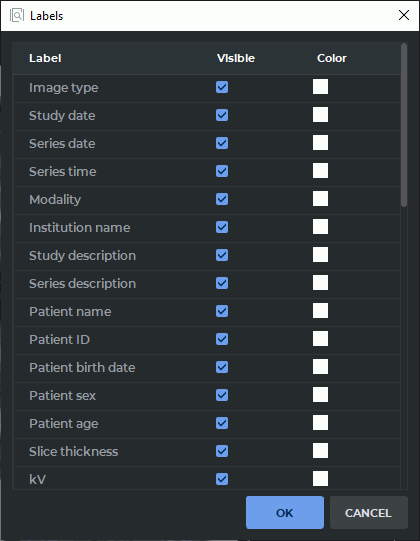Toggle Visible checkbox for Patient name
Viewport: 420px width, 541px height.
pos(222,311)
